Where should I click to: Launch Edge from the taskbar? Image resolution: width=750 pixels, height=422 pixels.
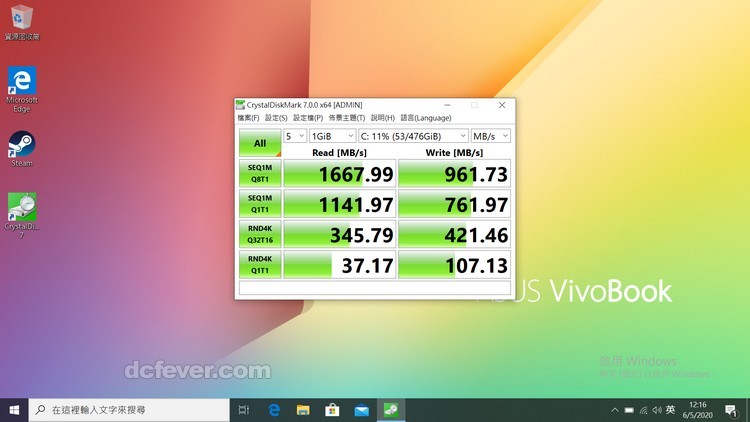274,410
